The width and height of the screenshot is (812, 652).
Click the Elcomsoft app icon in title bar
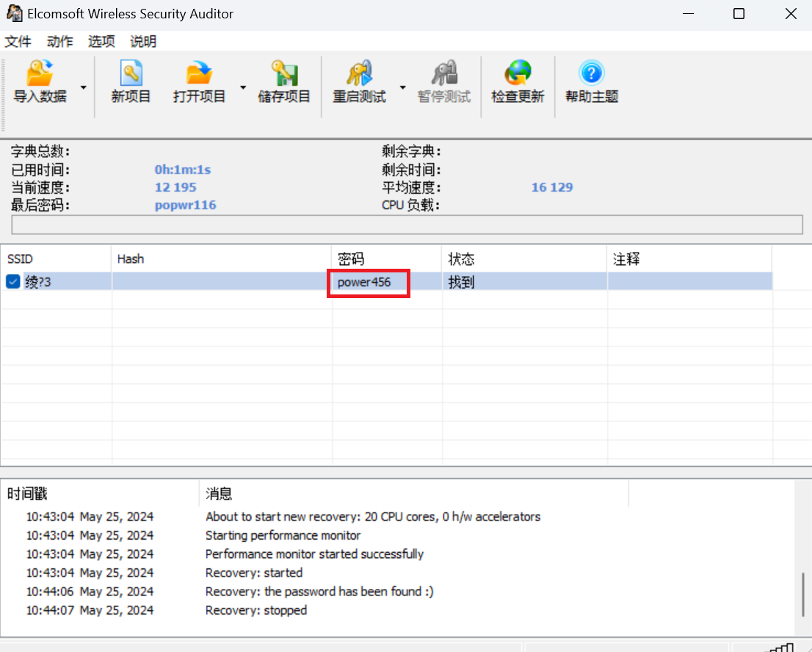point(14,13)
